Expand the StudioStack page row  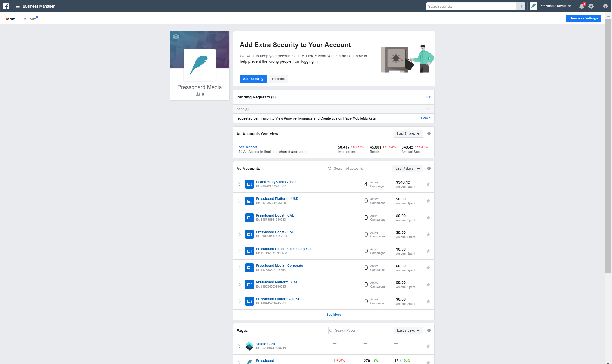pyautogui.click(x=239, y=346)
